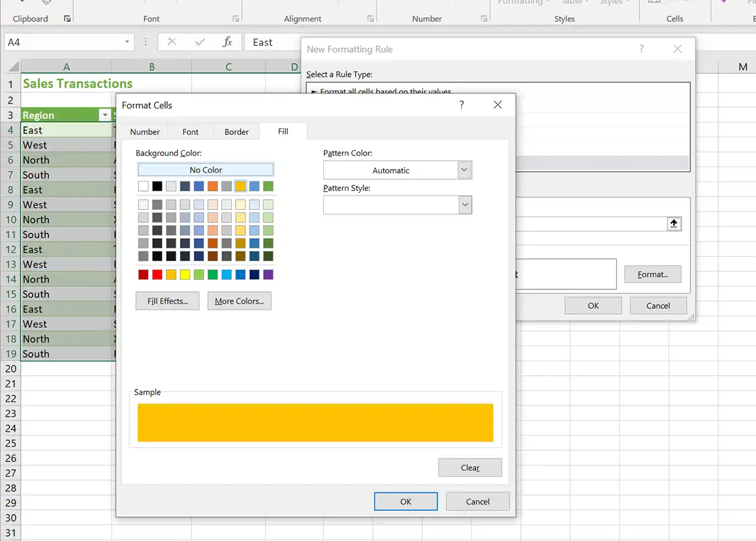Cancel the Format Cells dialog
The width and height of the screenshot is (756, 541).
point(478,501)
